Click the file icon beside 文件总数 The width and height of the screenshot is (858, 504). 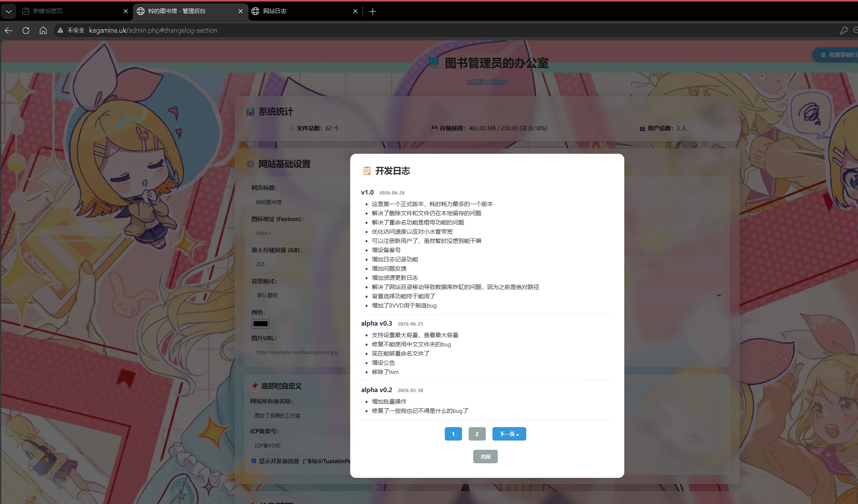(291, 128)
